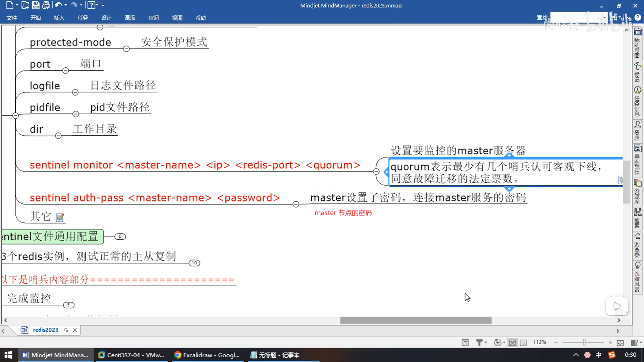Open the 插入 ribbon tab

click(59, 18)
